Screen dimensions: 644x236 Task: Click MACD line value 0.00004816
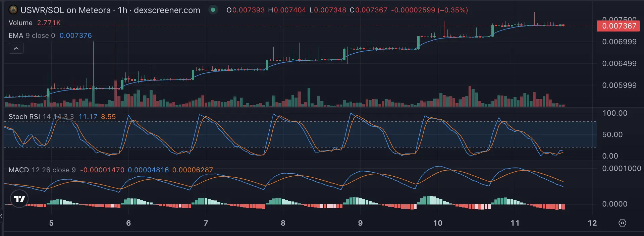coord(148,170)
